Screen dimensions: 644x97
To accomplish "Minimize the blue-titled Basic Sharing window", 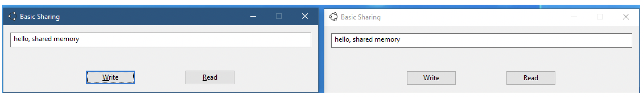I will pos(253,16).
